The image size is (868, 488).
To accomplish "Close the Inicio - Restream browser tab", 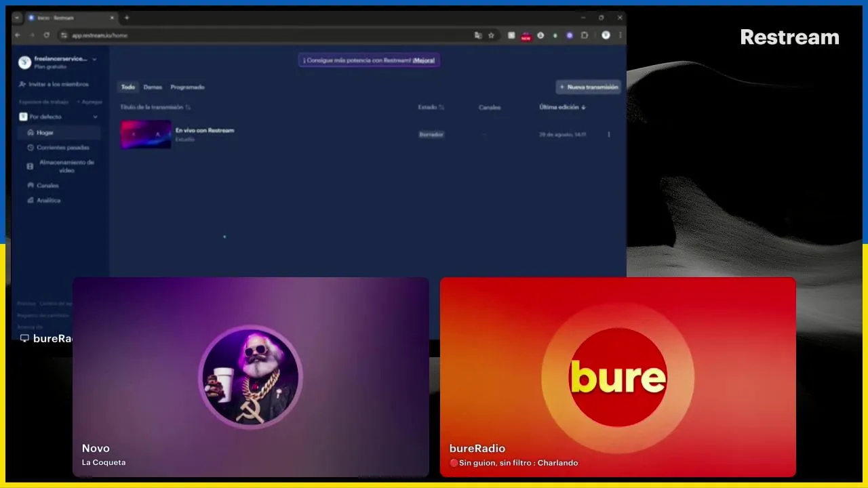I will [112, 18].
